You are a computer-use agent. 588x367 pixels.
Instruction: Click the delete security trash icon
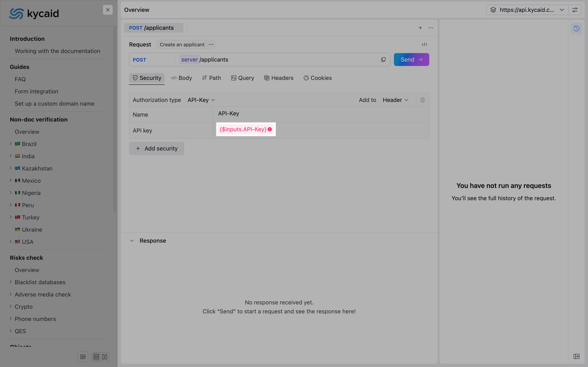point(423,100)
